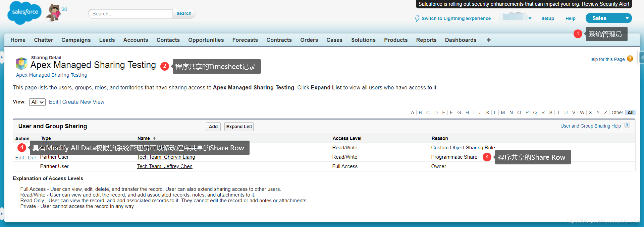Screen dimensions: 644x227
Task: Open the View All select box
Action: pyautogui.click(x=37, y=102)
